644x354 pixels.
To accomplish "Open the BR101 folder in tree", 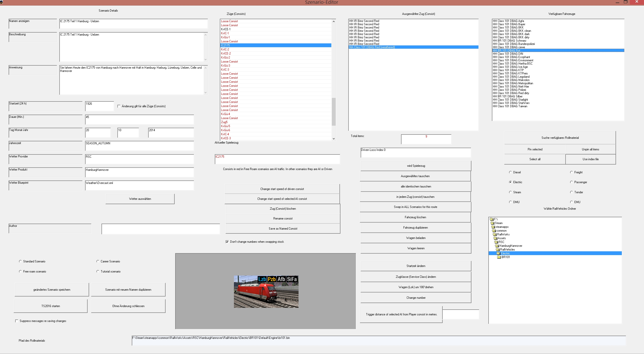I will 505,257.
